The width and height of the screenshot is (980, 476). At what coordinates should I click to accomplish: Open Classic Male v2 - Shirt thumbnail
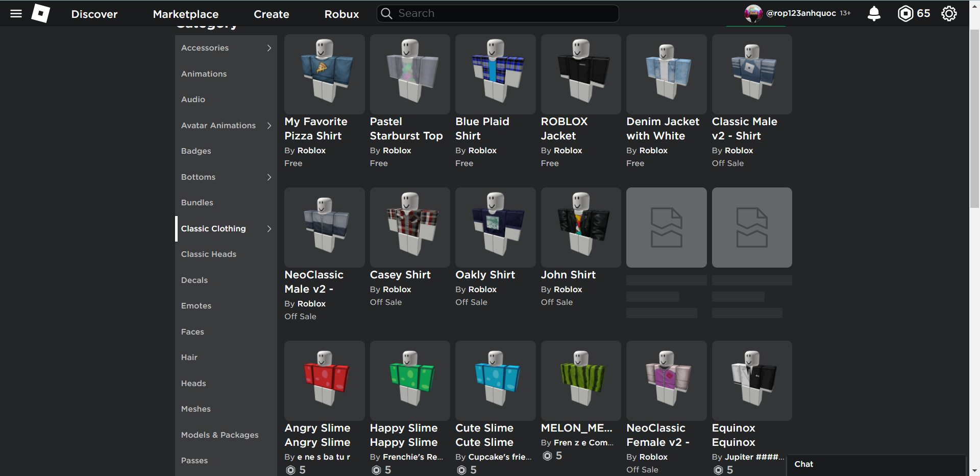point(752,75)
